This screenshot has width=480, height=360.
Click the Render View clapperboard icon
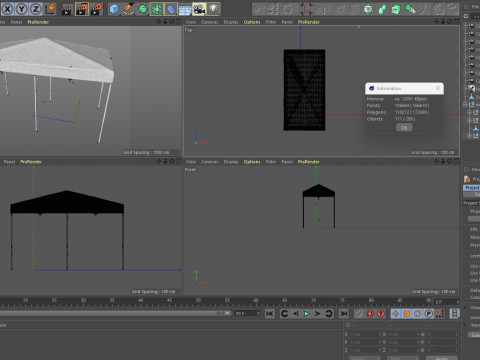pos(67,9)
